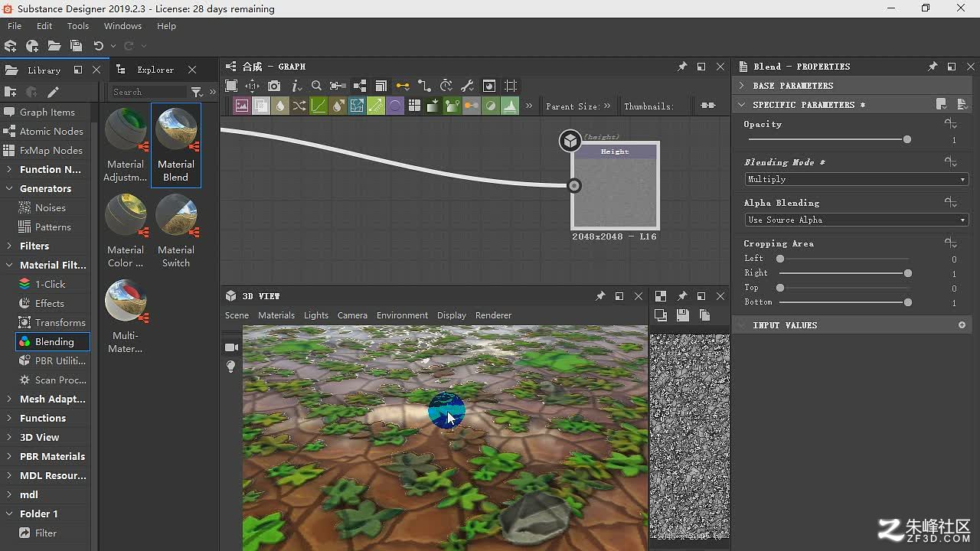Screen dimensions: 980x551
Task: Show more graph node toolbar items
Action: click(x=528, y=106)
